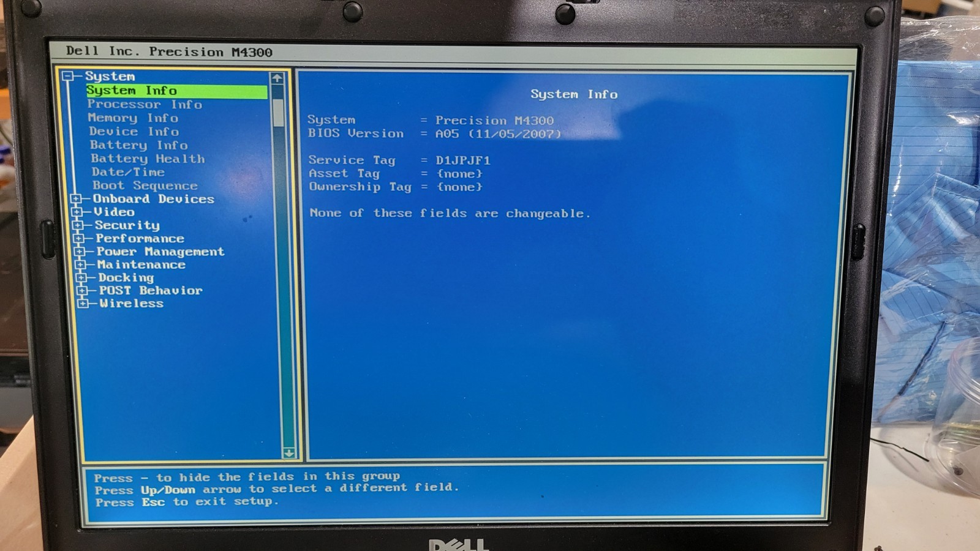Select the Maintenance label
980x551 pixels.
tap(141, 264)
